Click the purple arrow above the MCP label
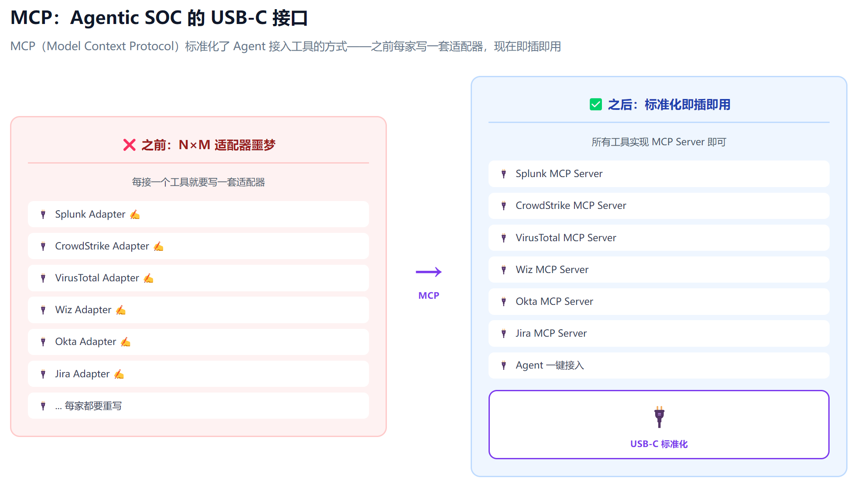 pos(429,272)
